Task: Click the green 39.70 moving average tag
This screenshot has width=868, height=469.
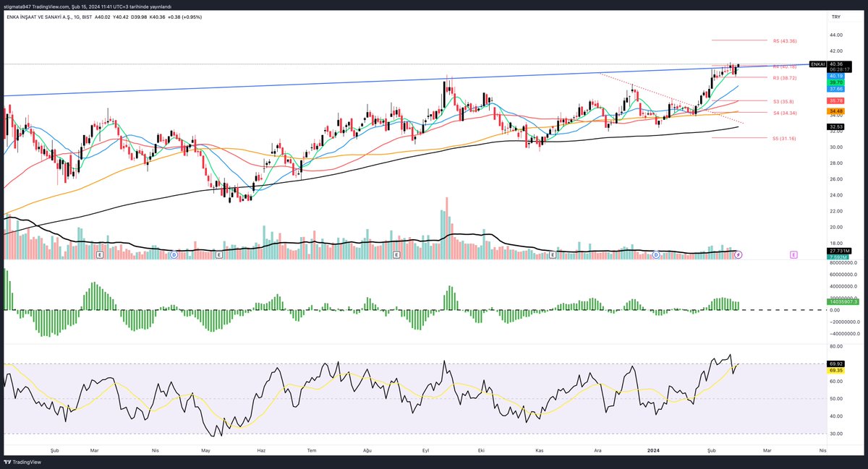Action: coord(836,82)
